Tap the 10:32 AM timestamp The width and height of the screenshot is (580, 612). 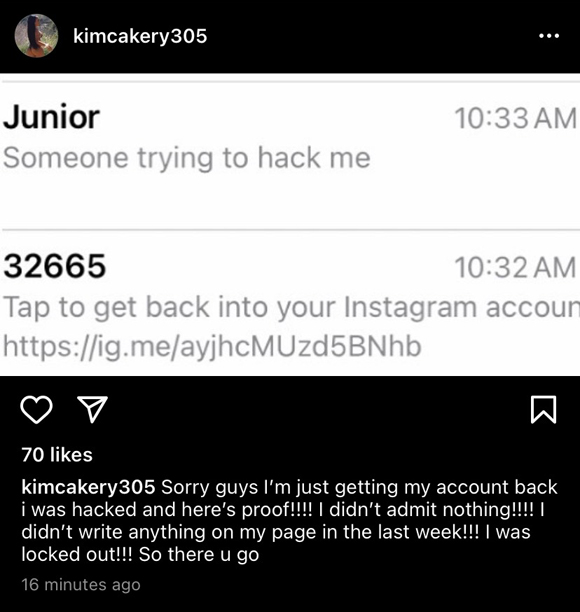pos(515,268)
